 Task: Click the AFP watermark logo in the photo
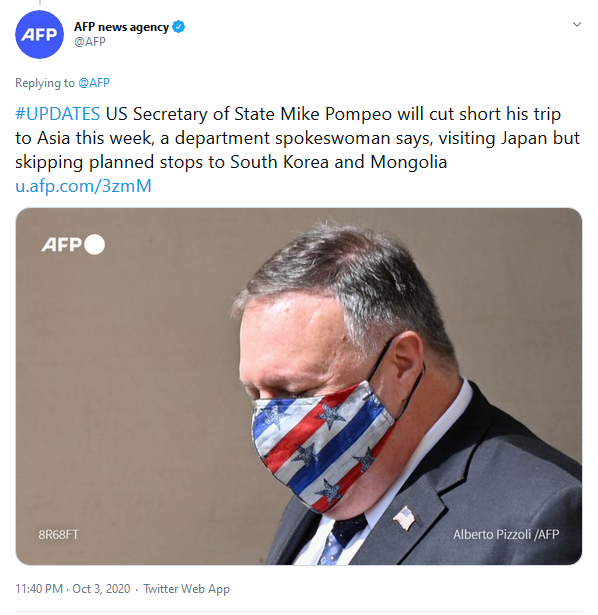coord(61,245)
